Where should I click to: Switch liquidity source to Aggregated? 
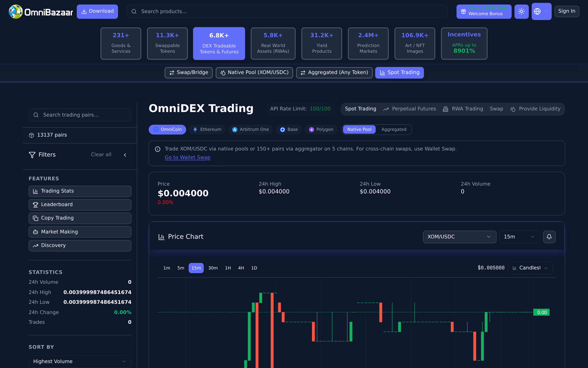pos(394,129)
